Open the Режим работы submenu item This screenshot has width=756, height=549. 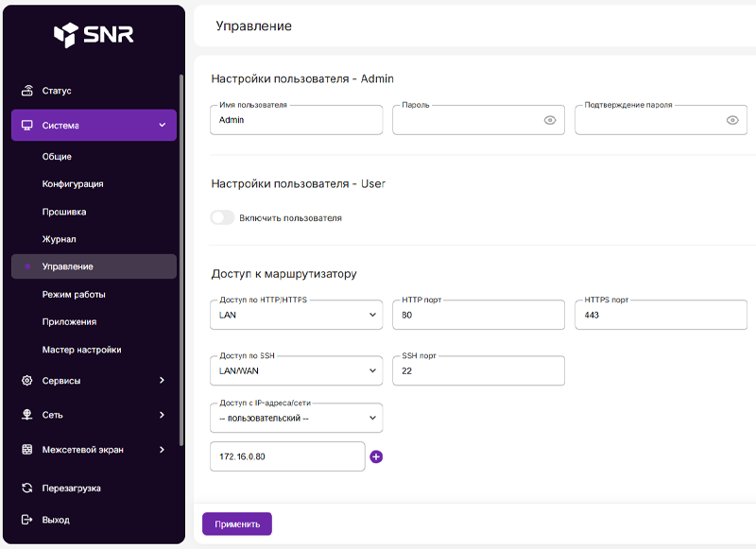click(74, 295)
